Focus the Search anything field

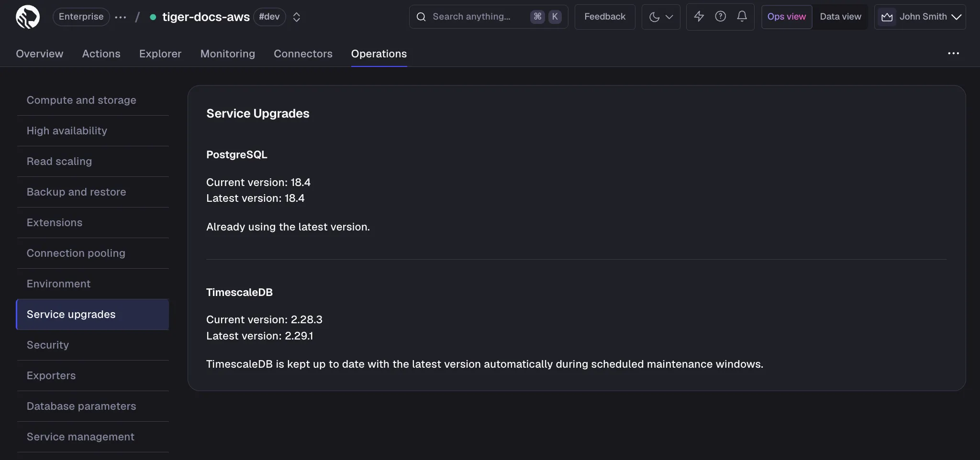tap(489, 17)
